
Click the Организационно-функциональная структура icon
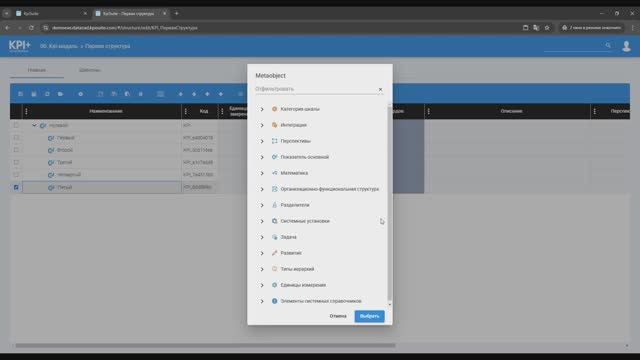click(x=274, y=189)
